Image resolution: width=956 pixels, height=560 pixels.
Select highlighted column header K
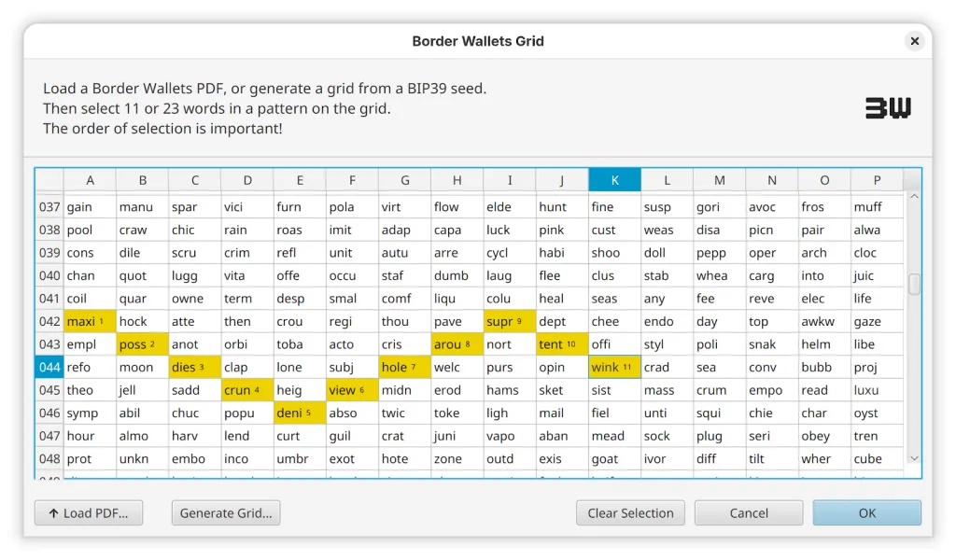coord(614,180)
